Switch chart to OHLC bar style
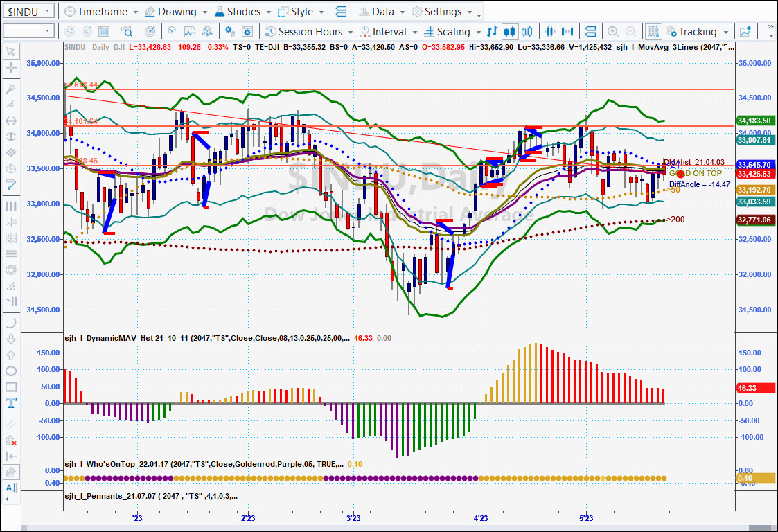The width and height of the screenshot is (778, 532). tap(492, 32)
